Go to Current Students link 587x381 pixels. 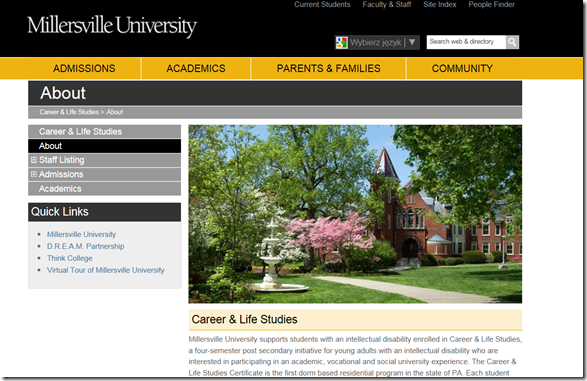322,4
